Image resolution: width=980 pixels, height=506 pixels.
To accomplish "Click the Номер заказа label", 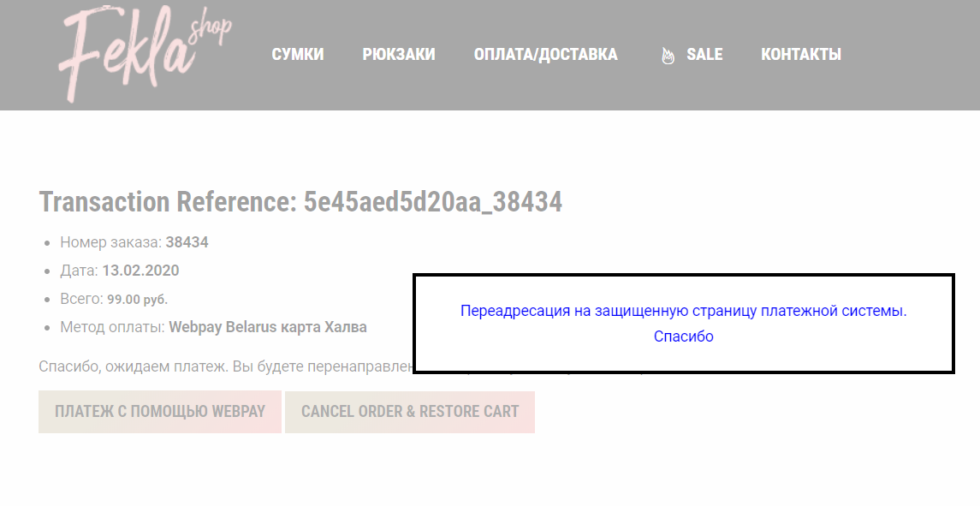I will click(110, 242).
